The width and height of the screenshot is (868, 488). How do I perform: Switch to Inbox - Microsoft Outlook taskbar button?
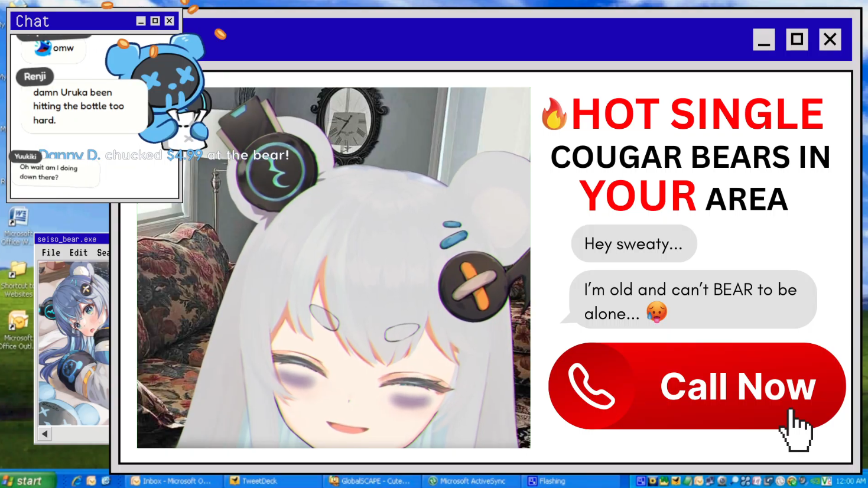173,481
